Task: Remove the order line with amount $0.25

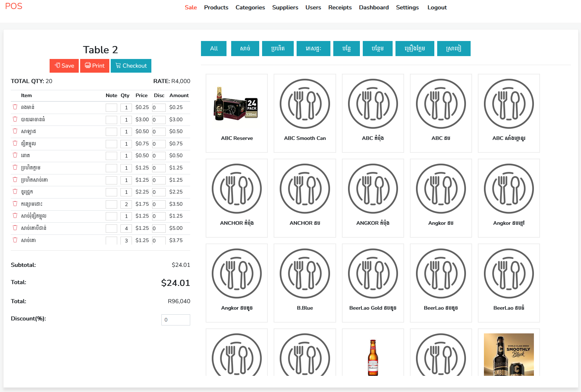Action: (x=15, y=107)
